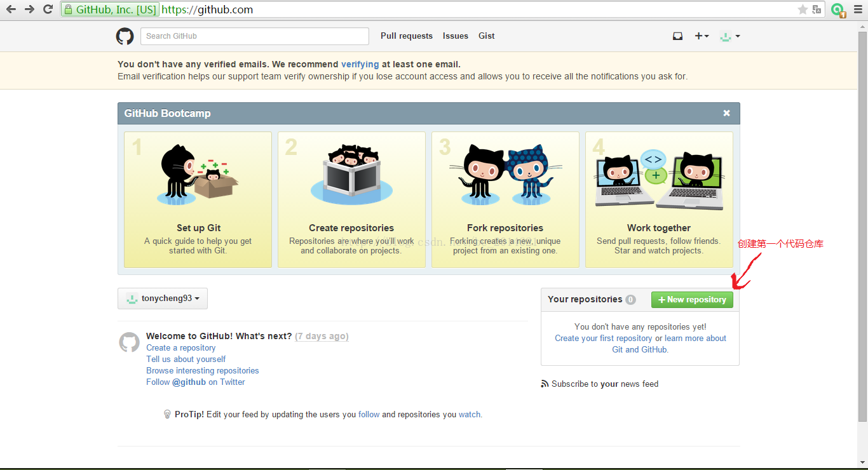Click the Set up Git title
Image resolution: width=868 pixels, height=470 pixels.
198,228
